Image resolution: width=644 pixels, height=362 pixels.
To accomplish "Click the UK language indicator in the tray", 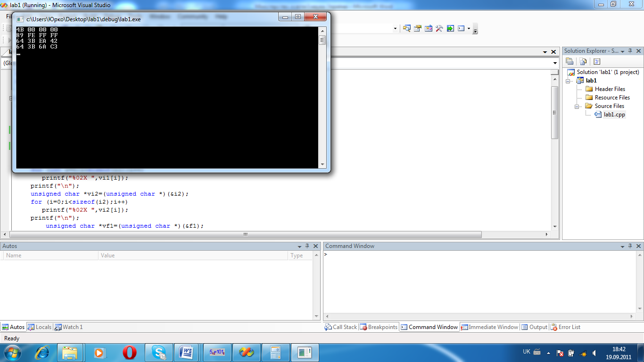I will [527, 352].
